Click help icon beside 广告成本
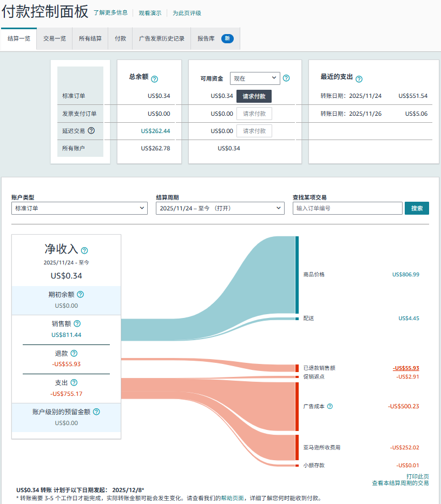441x504 pixels. click(x=330, y=407)
